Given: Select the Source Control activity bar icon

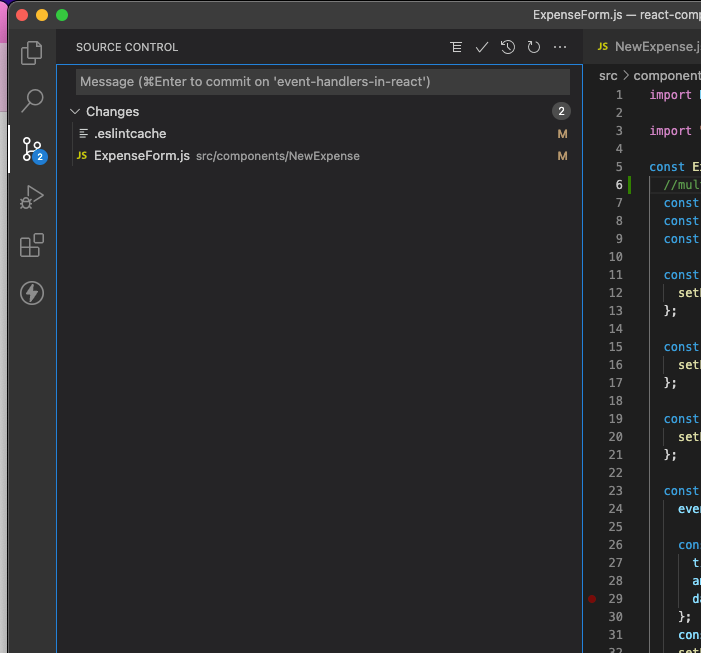Looking at the screenshot, I should [32, 149].
